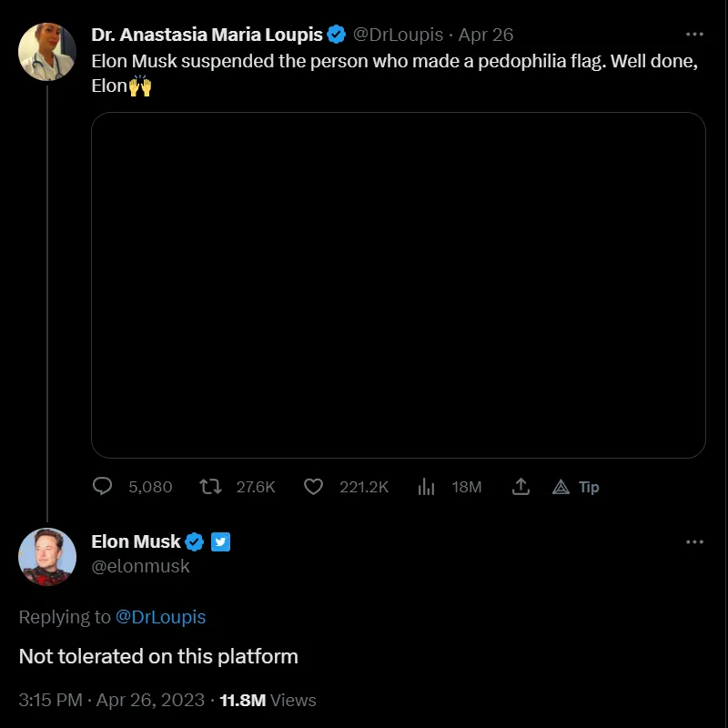Click the Twitter bird badge beside Elon Musk
The image size is (728, 728).
pyautogui.click(x=218, y=541)
